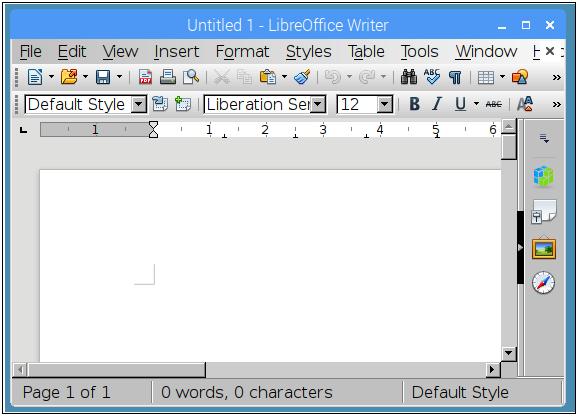Show more formatting toolbar items chevron

(557, 105)
